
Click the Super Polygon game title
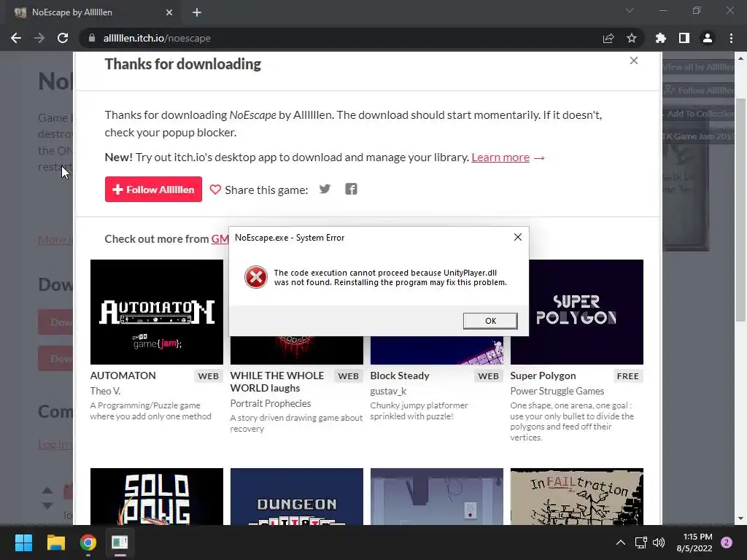543,376
